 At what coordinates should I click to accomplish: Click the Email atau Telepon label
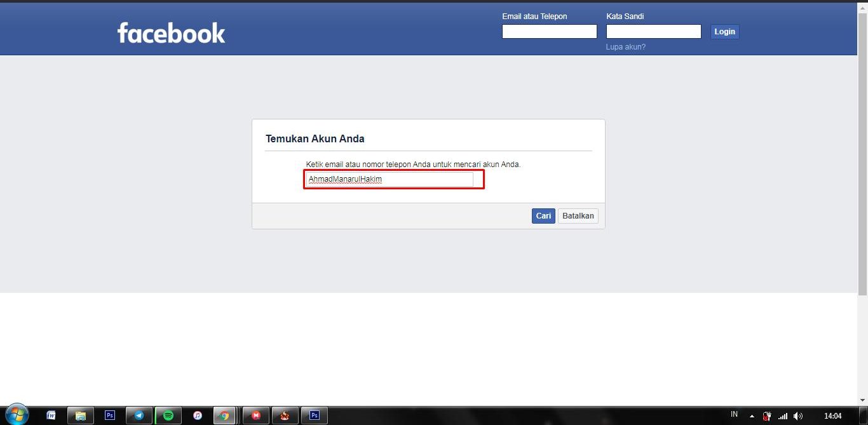coord(534,17)
